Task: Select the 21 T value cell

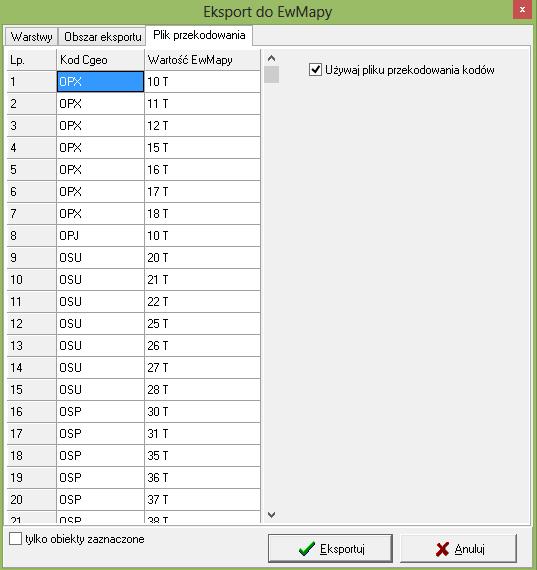Action: point(203,280)
